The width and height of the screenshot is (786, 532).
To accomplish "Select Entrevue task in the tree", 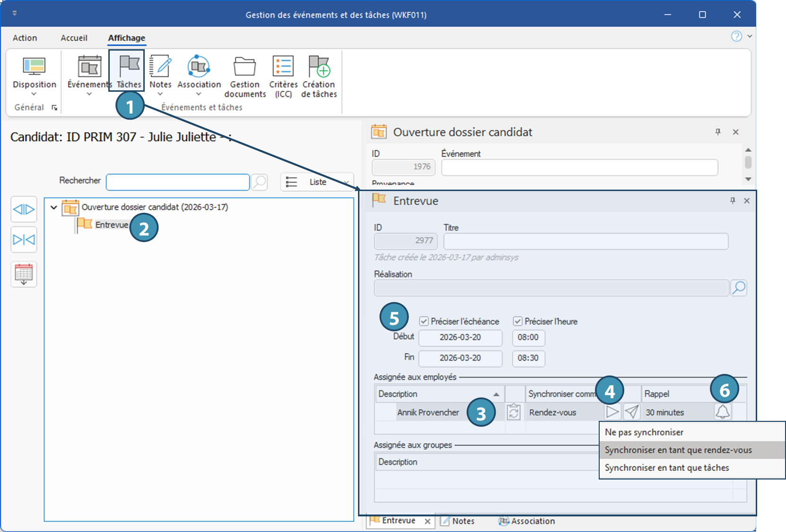I will click(112, 225).
